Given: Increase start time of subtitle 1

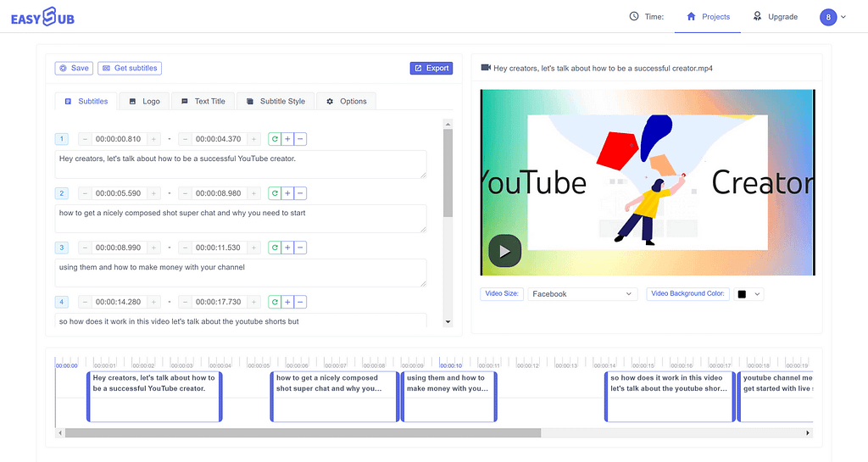Looking at the screenshot, I should click(x=154, y=139).
